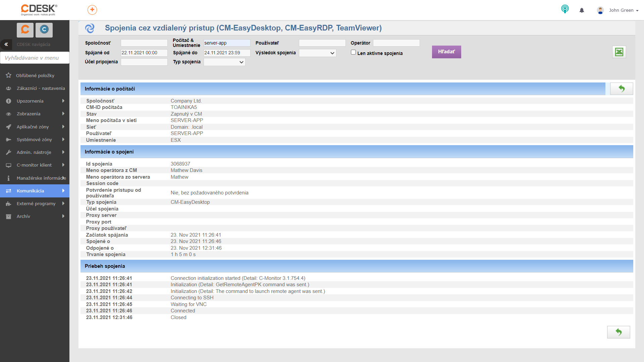Click the Aplikačné zóny rocket icon
The height and width of the screenshot is (362, 644).
pyautogui.click(x=8, y=127)
